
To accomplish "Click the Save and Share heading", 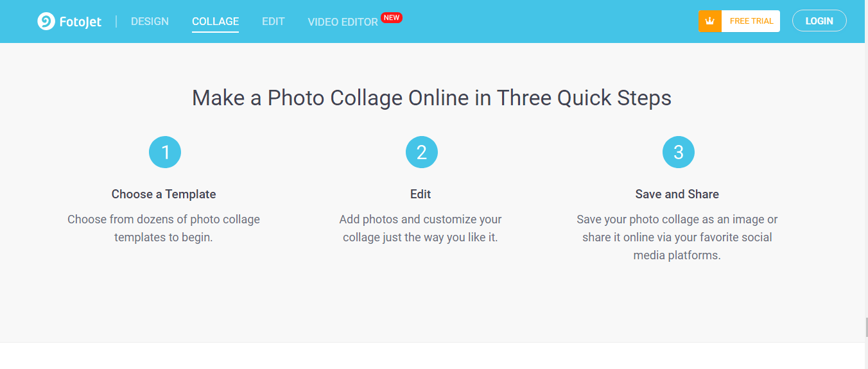I will click(677, 194).
